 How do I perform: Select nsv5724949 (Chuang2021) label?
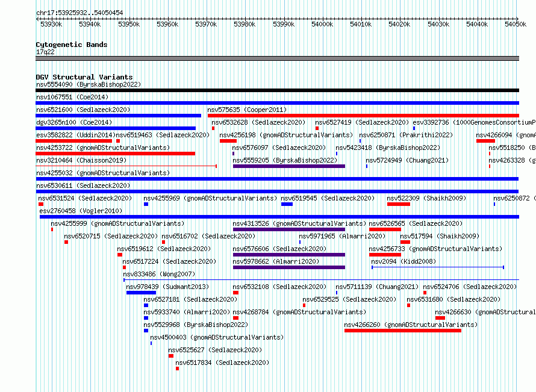(x=407, y=160)
